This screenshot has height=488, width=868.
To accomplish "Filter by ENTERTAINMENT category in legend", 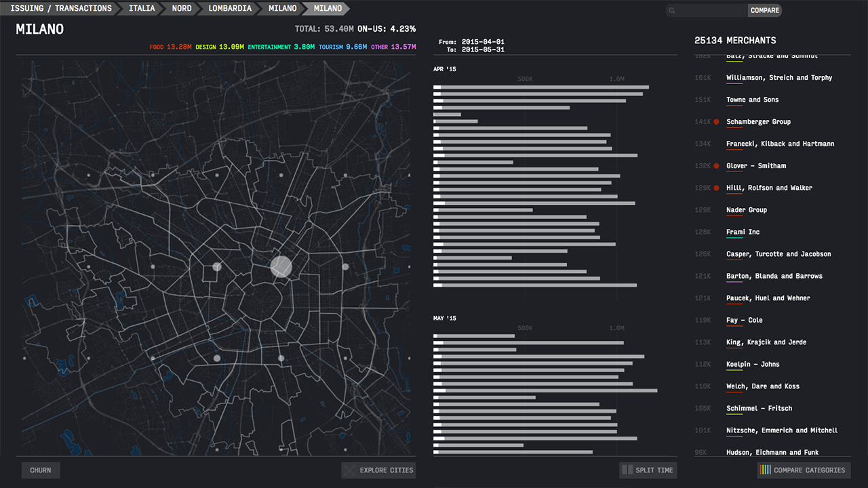I will pyautogui.click(x=281, y=47).
